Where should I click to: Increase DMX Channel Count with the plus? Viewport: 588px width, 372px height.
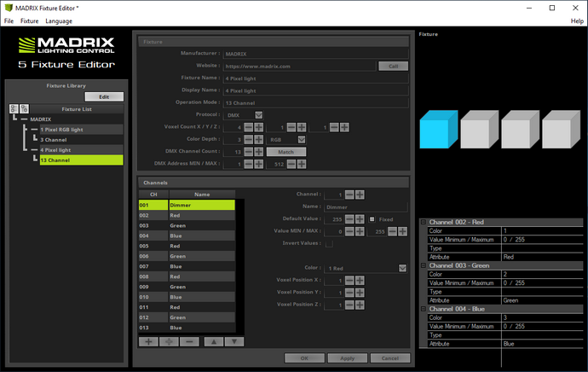(x=259, y=152)
